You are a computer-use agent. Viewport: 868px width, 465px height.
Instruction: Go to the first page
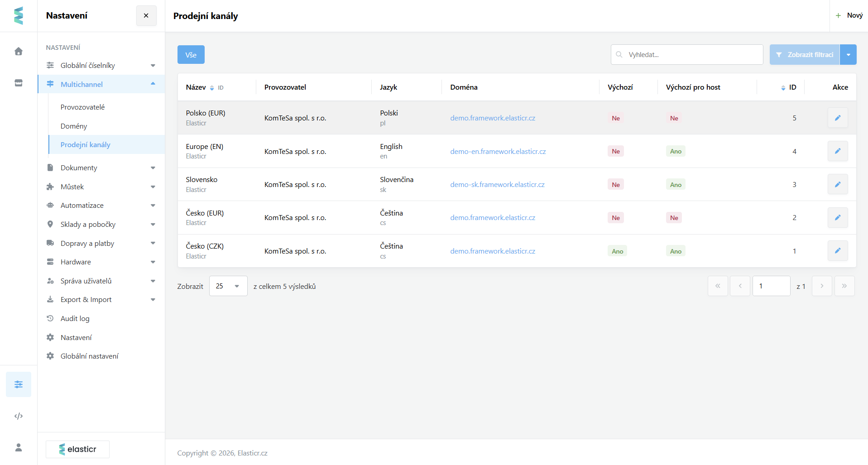tap(718, 286)
